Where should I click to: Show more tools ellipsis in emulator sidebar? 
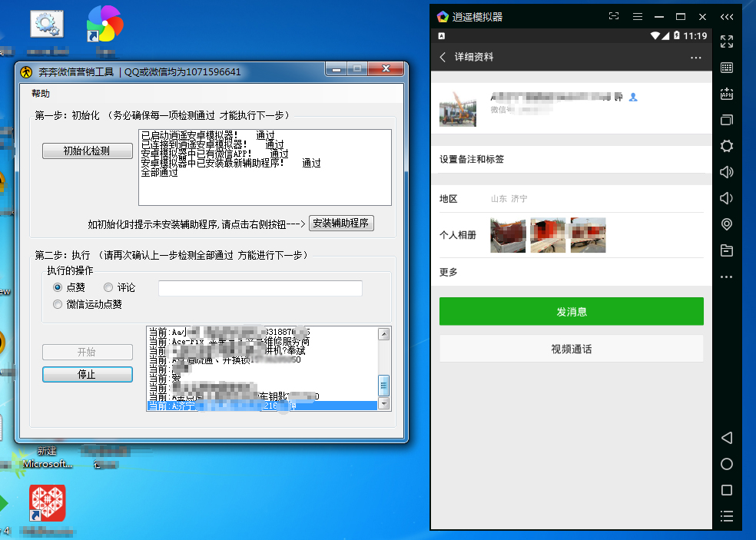click(x=727, y=277)
